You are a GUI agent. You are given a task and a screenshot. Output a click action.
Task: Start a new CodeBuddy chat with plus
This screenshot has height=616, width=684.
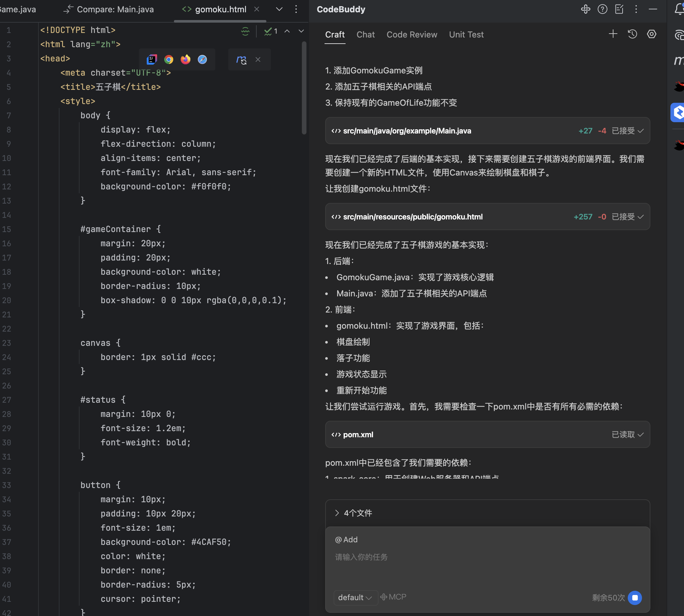coord(613,34)
